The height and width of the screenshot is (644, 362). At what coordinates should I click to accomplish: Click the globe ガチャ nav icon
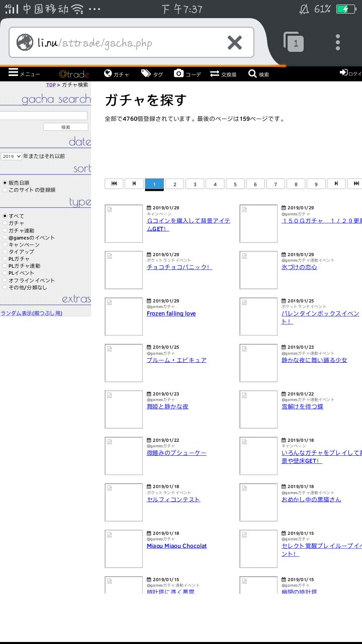click(x=108, y=73)
